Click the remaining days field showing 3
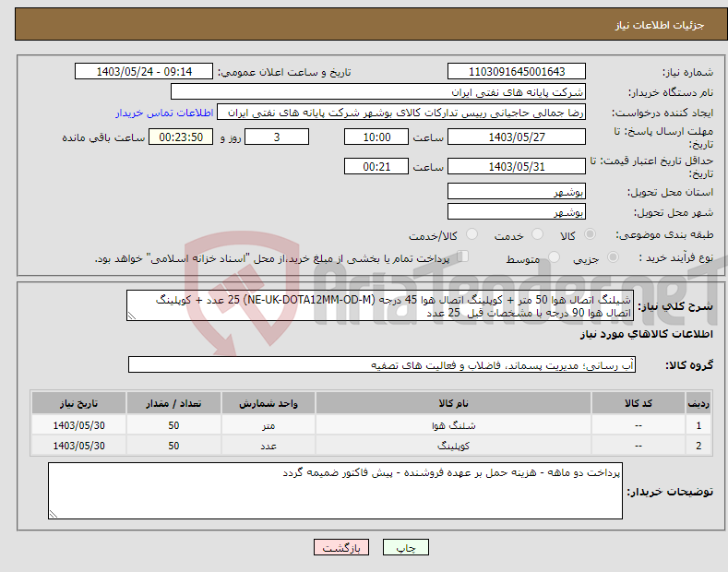Image resolution: width=728 pixels, height=572 pixels. point(277,137)
